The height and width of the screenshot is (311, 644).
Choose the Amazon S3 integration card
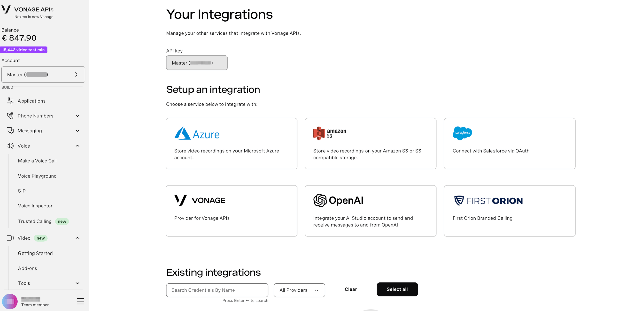click(x=371, y=144)
